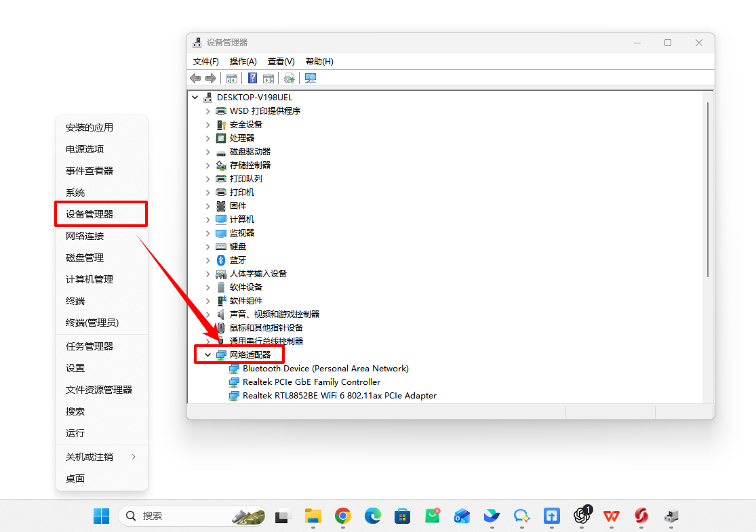Collapse the 网络适配器 node chevron
Viewport: 756px width, 532px height.
coord(207,354)
